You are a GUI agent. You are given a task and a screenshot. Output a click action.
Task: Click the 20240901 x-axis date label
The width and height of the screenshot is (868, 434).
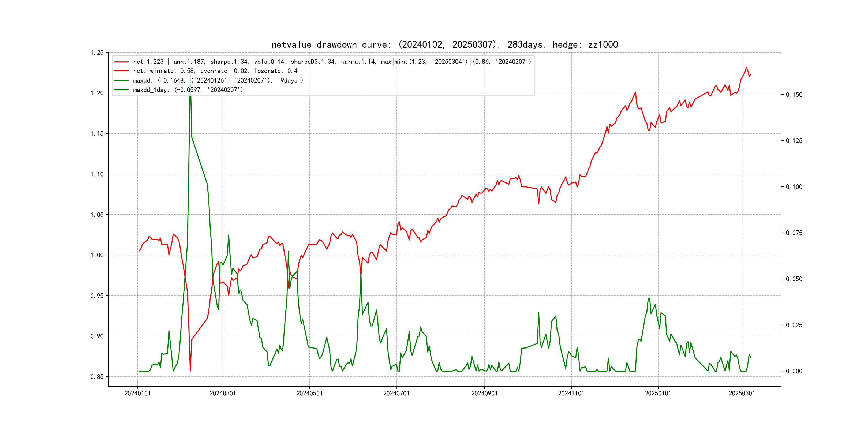tap(484, 393)
